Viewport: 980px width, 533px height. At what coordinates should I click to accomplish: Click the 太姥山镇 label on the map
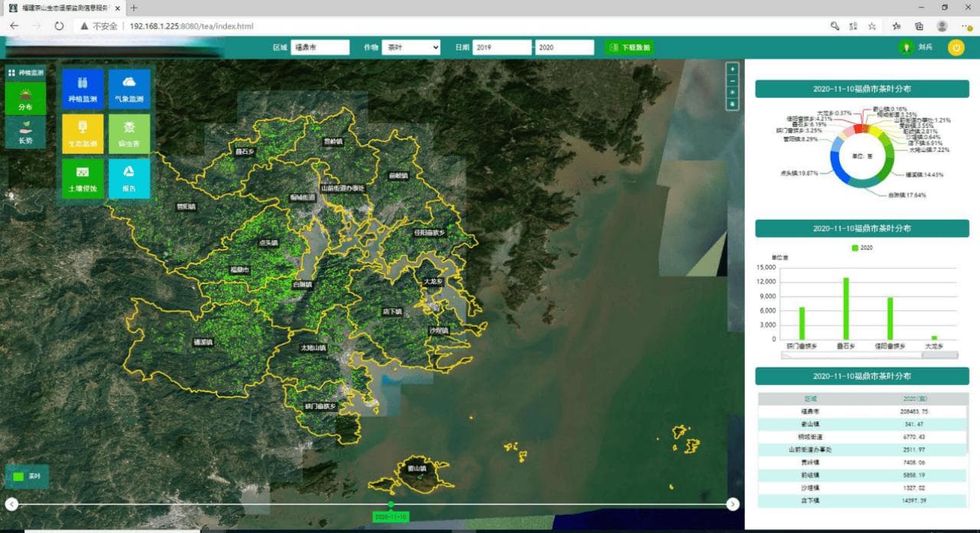coord(313,348)
